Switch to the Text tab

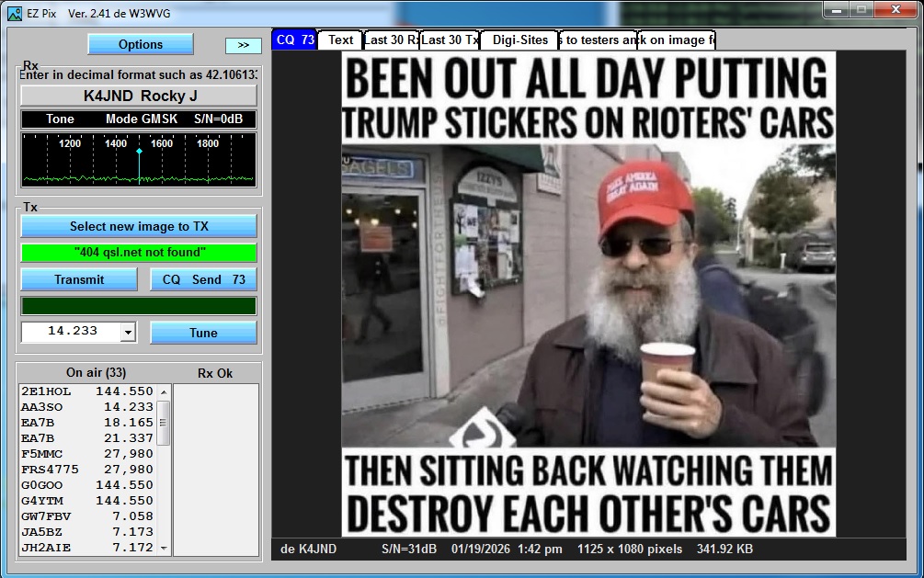point(340,40)
